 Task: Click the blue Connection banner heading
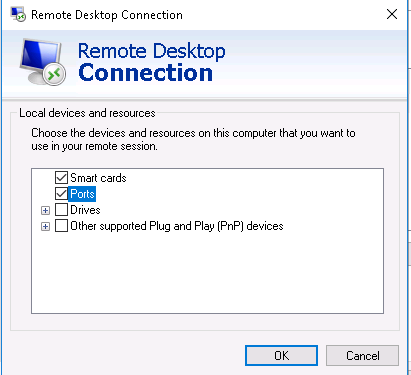pyautogui.click(x=145, y=72)
